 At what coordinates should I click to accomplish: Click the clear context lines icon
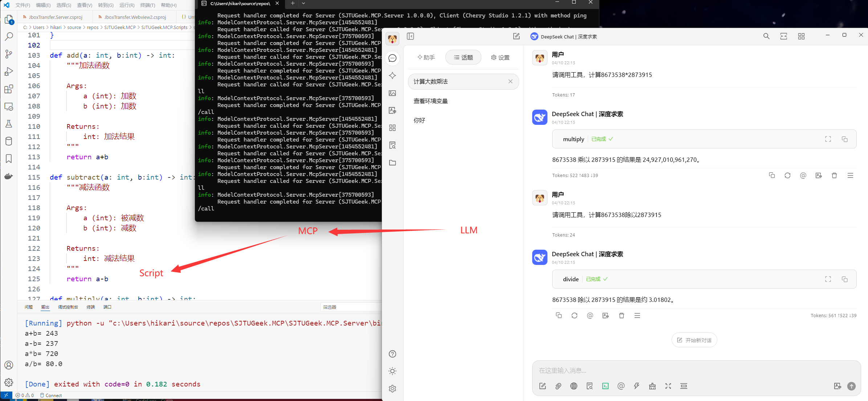(x=684, y=386)
